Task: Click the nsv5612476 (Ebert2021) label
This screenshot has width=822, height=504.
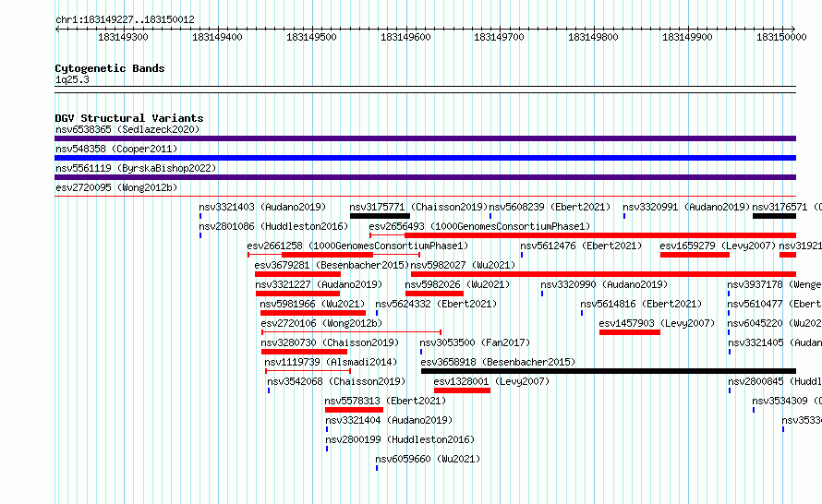Action: point(581,246)
